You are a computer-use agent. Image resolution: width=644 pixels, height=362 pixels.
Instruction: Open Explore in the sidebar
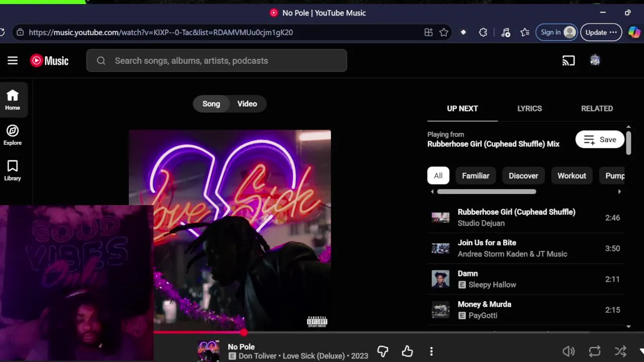click(x=13, y=135)
